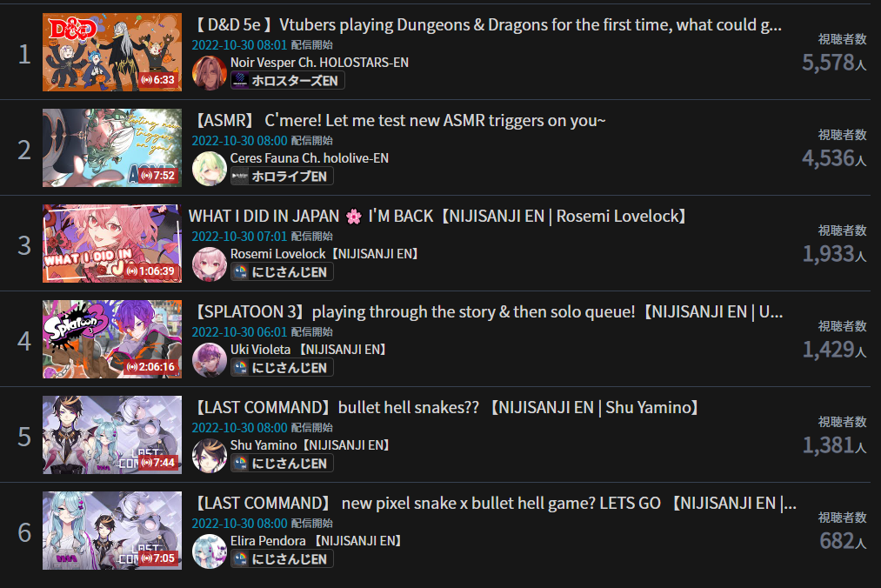Open the D&D 5e stream thumbnail
This screenshot has width=881, height=588.
[112, 52]
